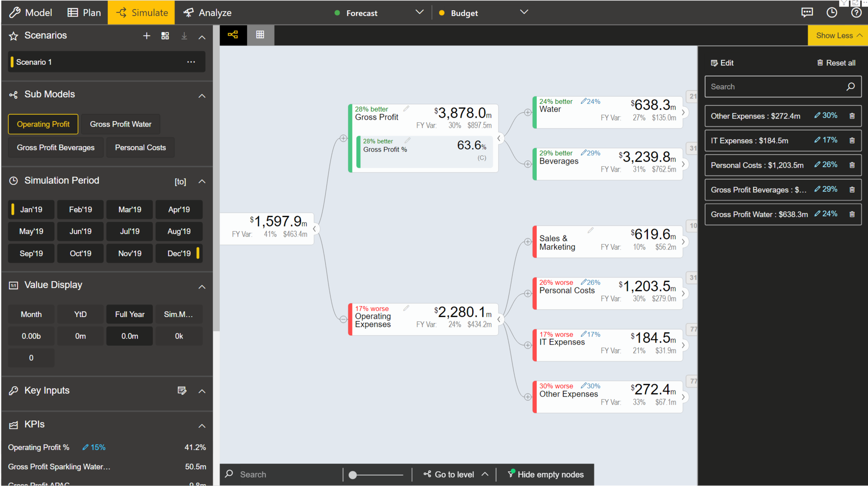Select YtD value display option
The width and height of the screenshot is (868, 486).
tap(80, 314)
